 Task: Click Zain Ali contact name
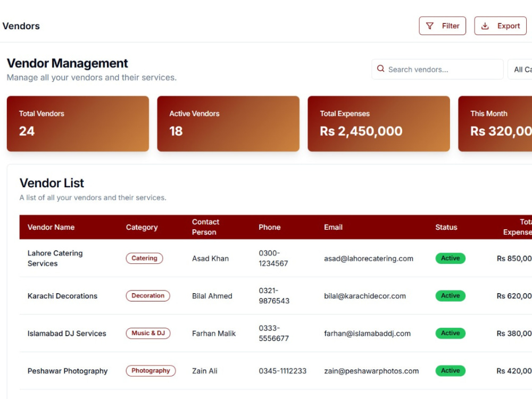tap(205, 371)
